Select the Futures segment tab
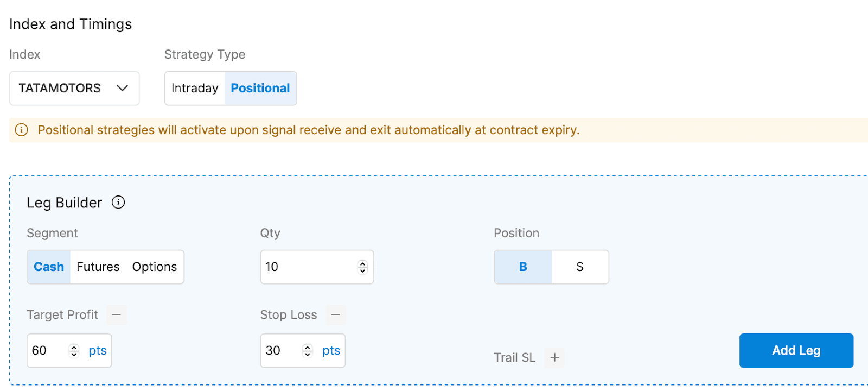 98,267
